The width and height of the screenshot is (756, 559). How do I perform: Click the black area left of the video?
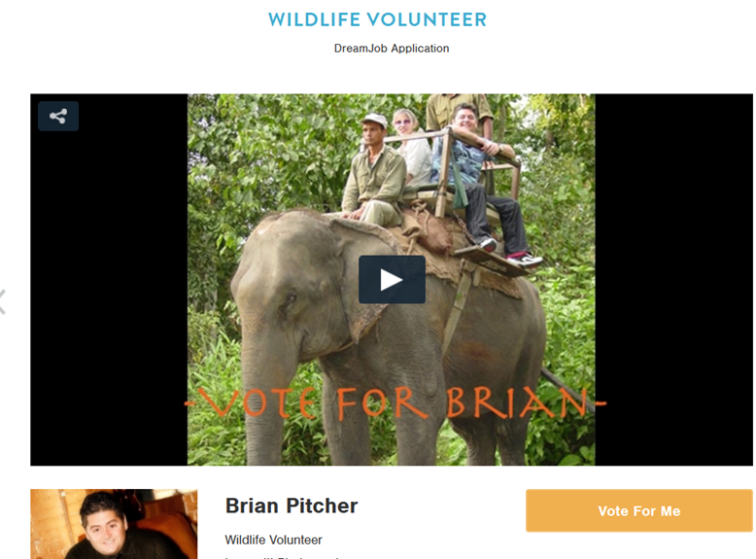click(x=109, y=299)
